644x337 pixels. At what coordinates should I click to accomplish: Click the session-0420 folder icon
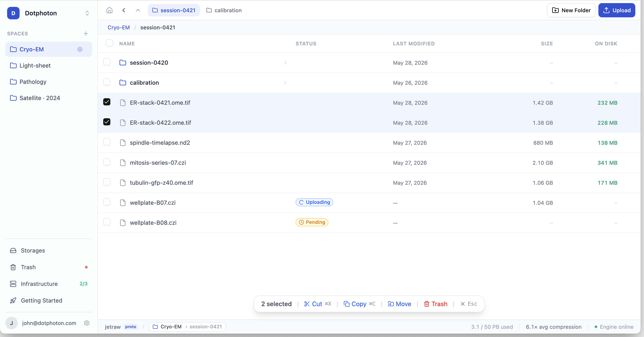click(123, 63)
